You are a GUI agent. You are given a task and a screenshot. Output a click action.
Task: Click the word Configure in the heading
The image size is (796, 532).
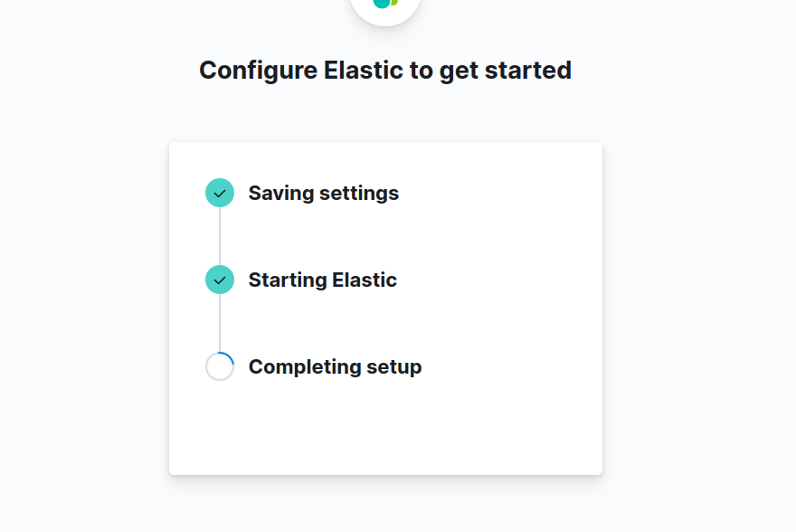tap(258, 70)
